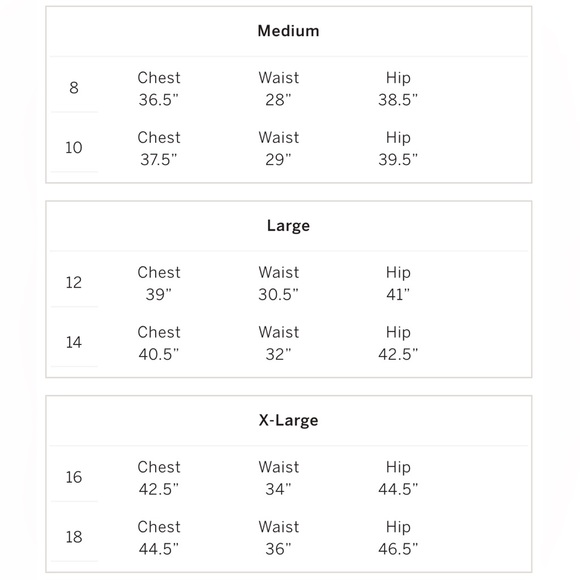Click the 30.5" waist value for size 12
580x580 pixels.
coord(278,295)
